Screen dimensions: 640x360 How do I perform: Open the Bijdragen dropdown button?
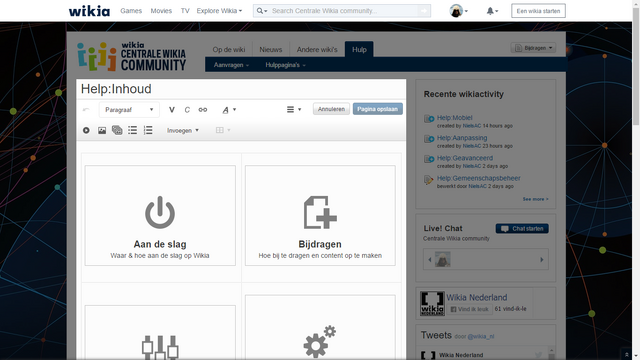[533, 48]
